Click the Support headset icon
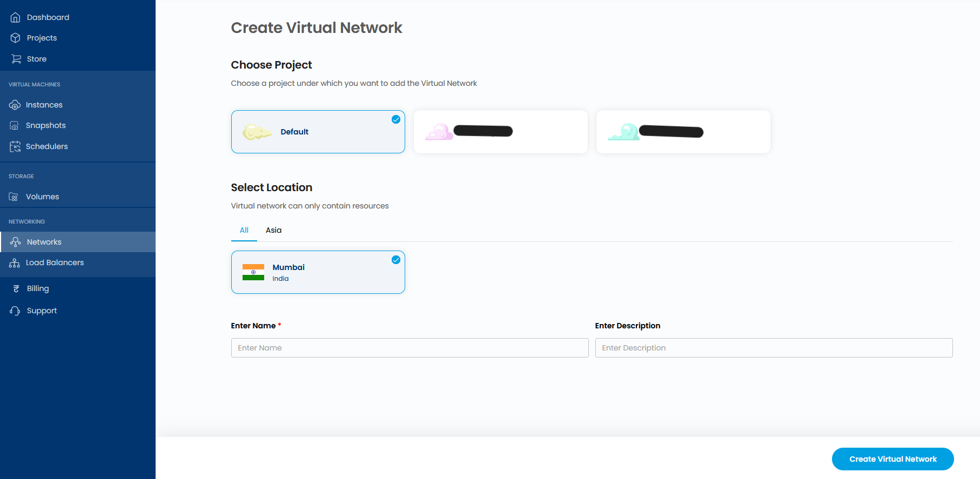Screen dimensions: 980x479 (x=15, y=311)
